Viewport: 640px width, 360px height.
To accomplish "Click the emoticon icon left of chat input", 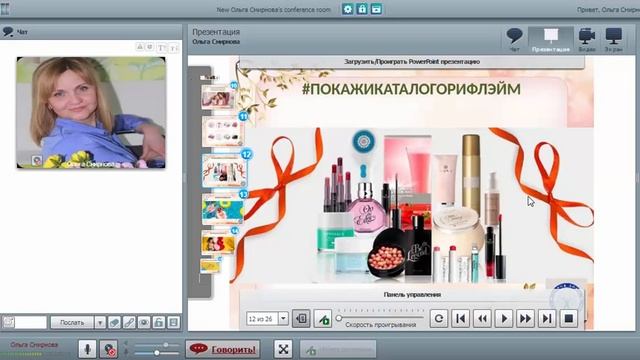I will 8,322.
